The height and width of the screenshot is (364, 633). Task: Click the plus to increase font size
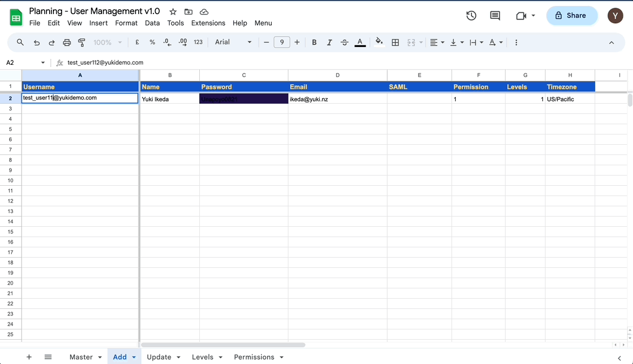click(297, 43)
